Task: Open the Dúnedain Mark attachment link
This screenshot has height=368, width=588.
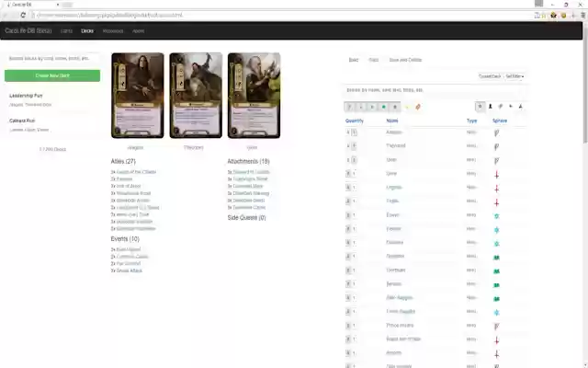Action: (248, 186)
